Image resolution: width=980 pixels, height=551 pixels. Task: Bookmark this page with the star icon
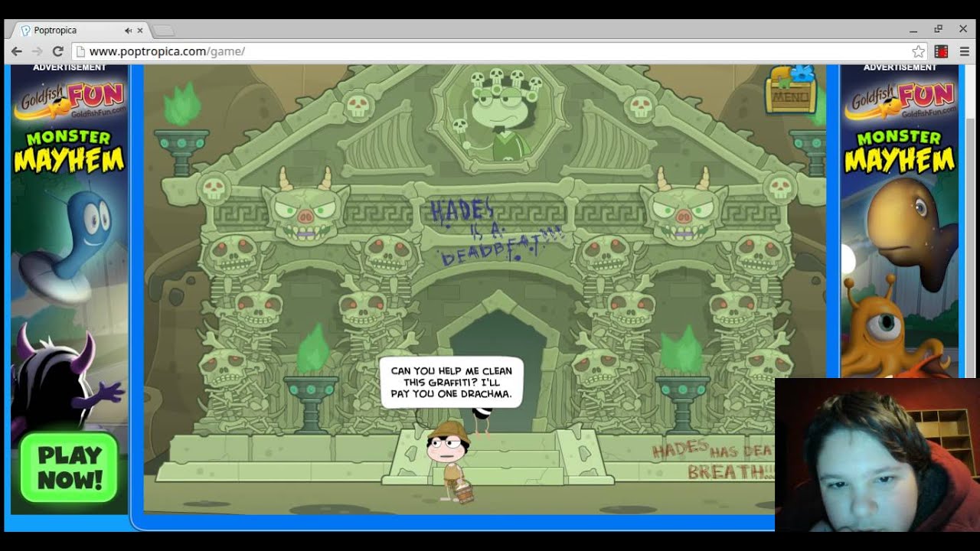pos(918,51)
